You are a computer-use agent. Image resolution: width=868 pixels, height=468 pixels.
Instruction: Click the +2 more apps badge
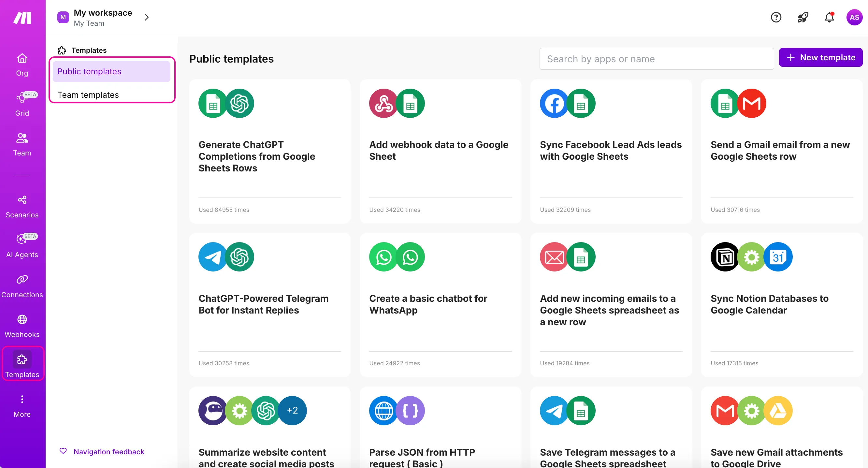[292, 410]
